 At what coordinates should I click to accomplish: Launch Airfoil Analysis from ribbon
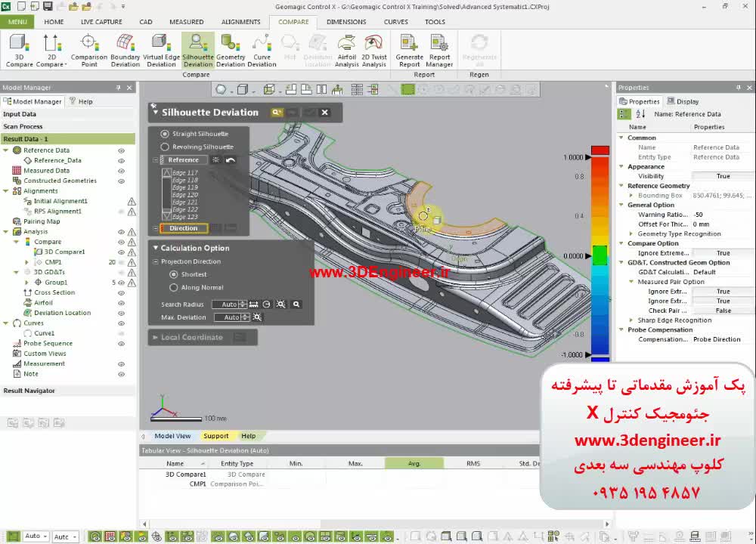click(x=346, y=50)
